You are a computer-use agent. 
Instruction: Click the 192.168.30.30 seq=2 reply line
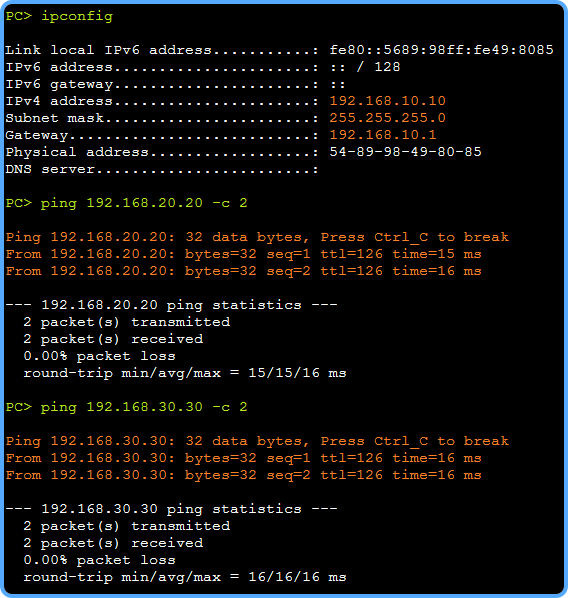243,475
